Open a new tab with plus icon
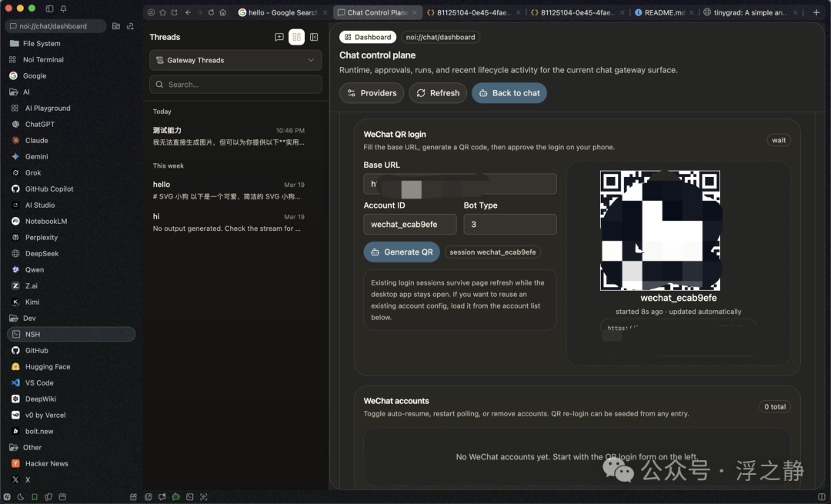831x504 pixels. pyautogui.click(x=816, y=12)
